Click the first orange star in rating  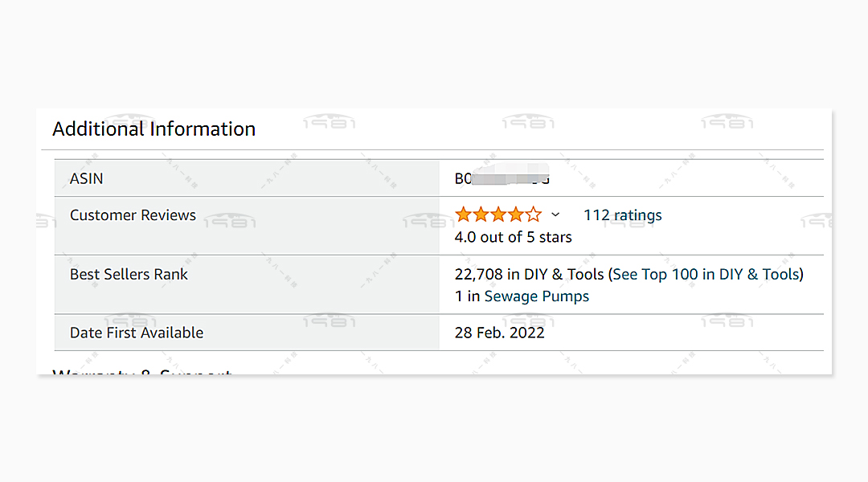pos(463,214)
